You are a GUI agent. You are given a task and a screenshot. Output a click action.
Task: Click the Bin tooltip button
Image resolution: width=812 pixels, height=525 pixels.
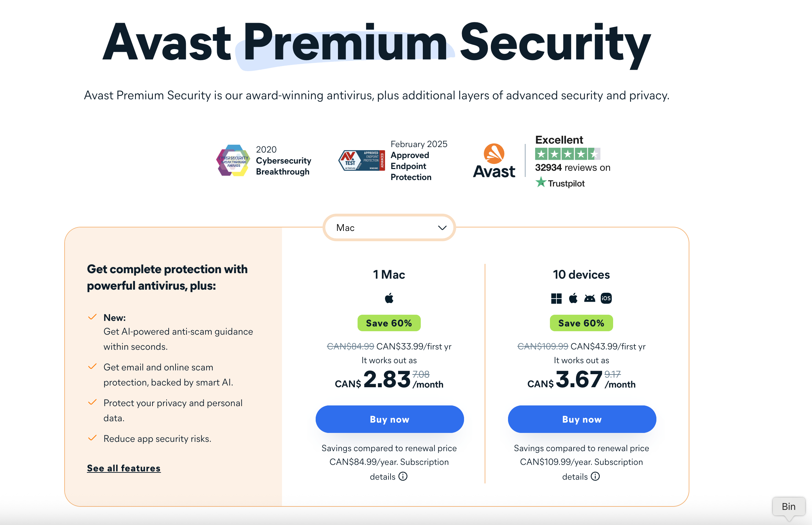[x=789, y=506]
